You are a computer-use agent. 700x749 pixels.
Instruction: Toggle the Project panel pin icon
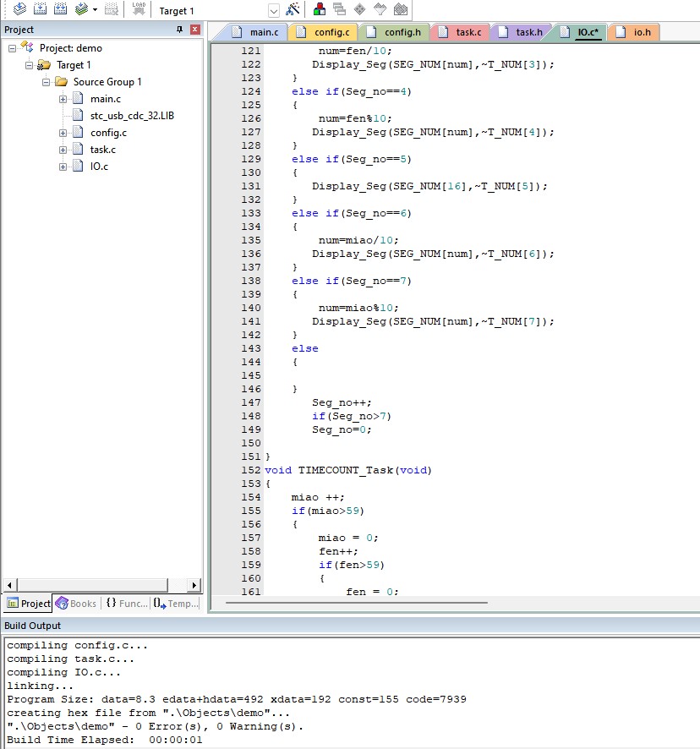[x=180, y=30]
